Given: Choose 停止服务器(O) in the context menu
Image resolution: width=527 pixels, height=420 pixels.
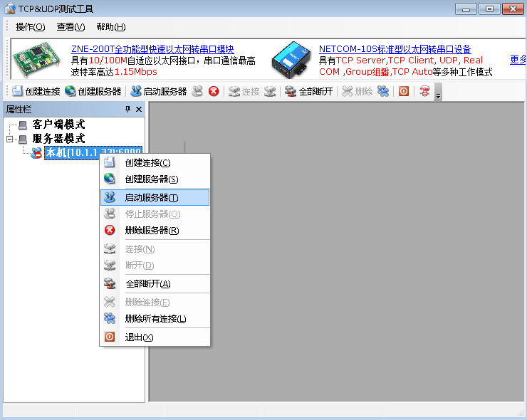Looking at the screenshot, I should click(155, 214).
